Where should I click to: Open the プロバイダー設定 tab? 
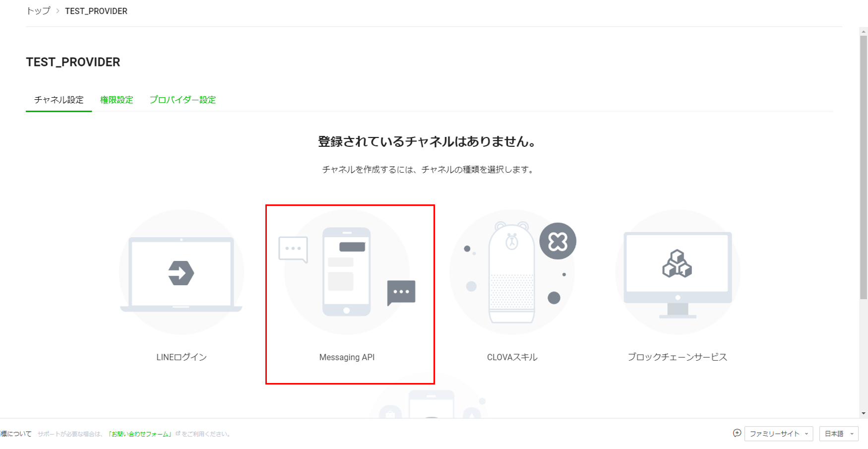(183, 100)
